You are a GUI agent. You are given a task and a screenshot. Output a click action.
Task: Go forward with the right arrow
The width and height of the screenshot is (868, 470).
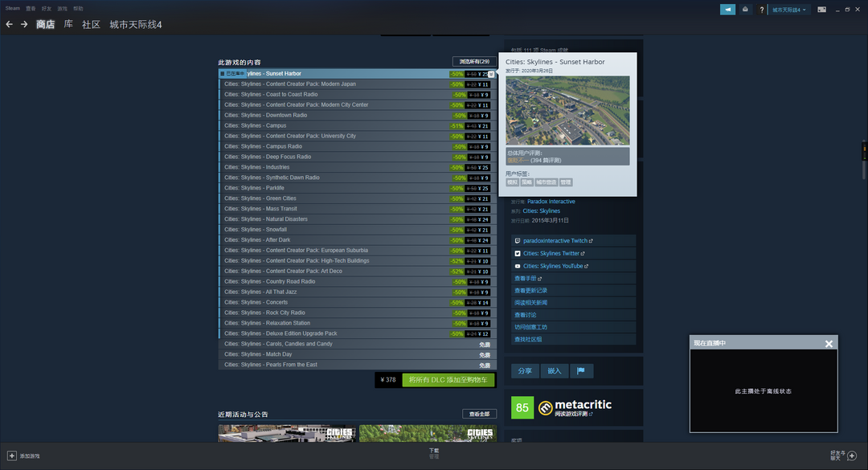(24, 24)
